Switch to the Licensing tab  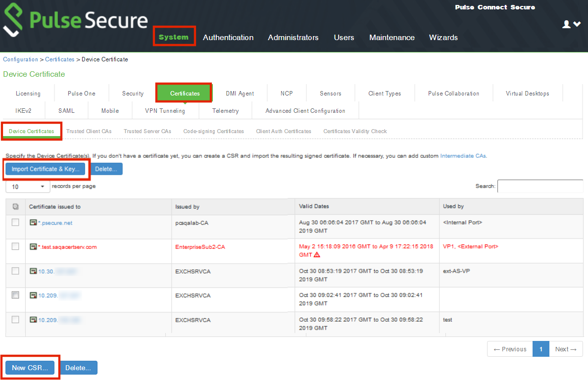pyautogui.click(x=28, y=94)
